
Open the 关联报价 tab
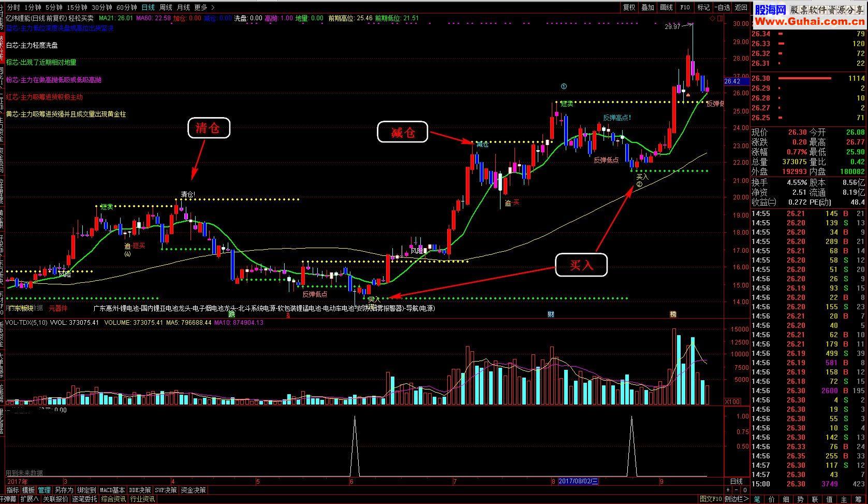click(x=55, y=499)
